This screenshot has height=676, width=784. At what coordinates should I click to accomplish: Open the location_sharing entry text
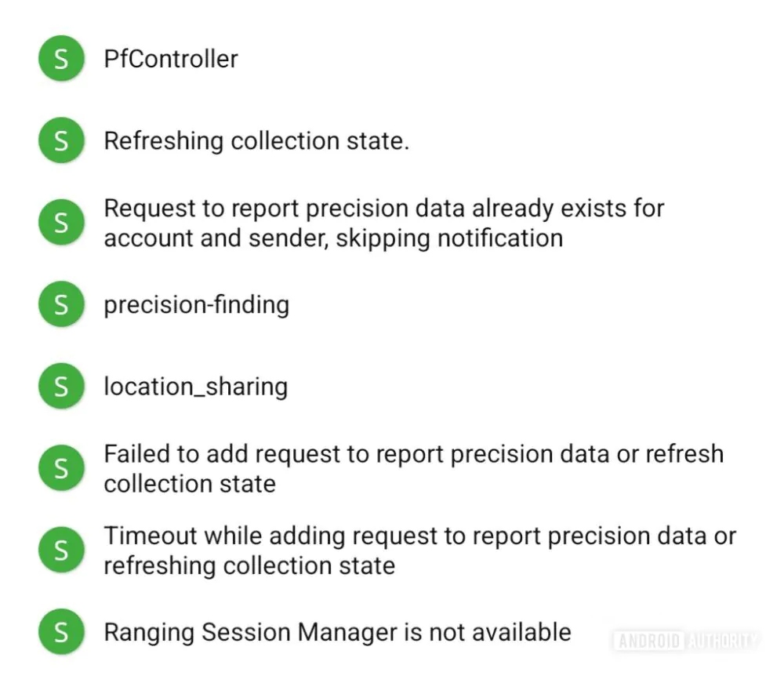(196, 387)
